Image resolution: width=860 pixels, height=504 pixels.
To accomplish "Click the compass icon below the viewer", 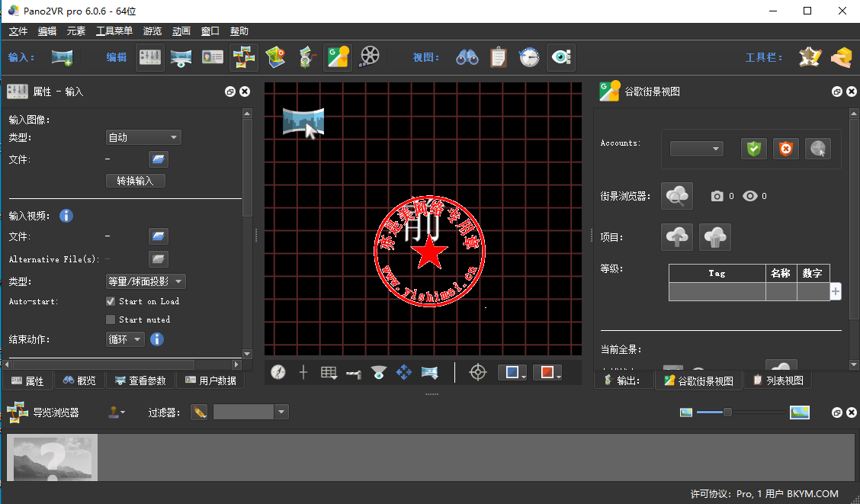I will (x=278, y=372).
